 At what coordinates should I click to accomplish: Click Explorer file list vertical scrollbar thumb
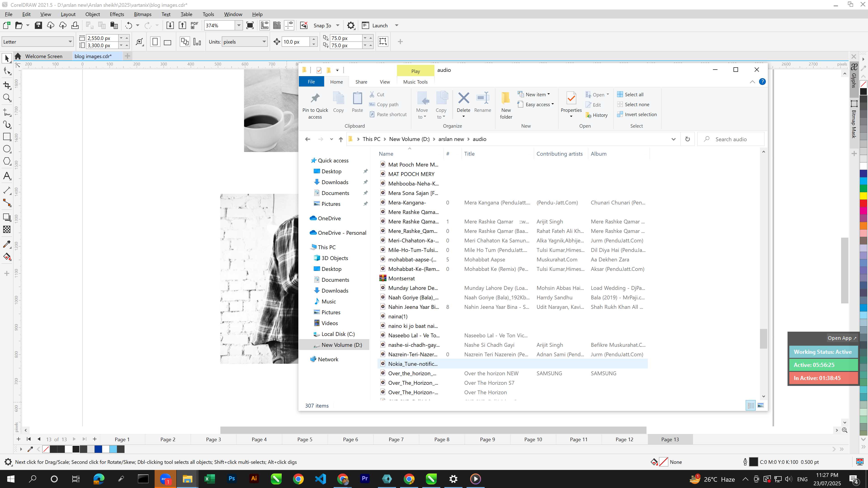pyautogui.click(x=763, y=338)
